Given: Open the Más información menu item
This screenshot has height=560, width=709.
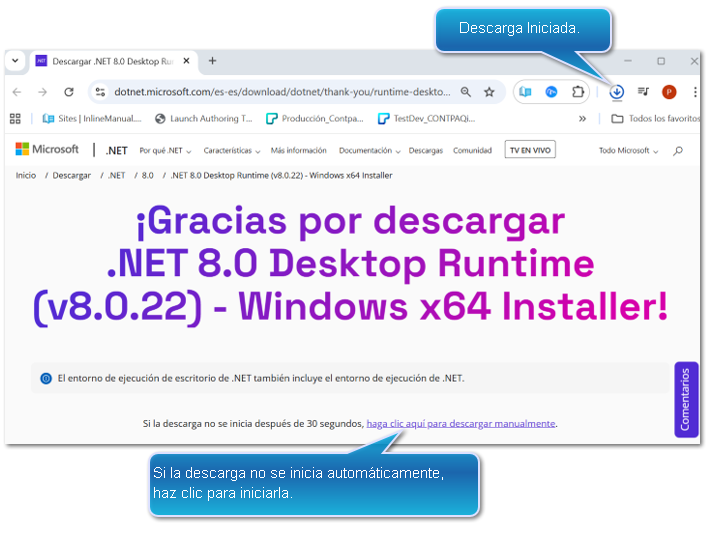Looking at the screenshot, I should (x=298, y=151).
